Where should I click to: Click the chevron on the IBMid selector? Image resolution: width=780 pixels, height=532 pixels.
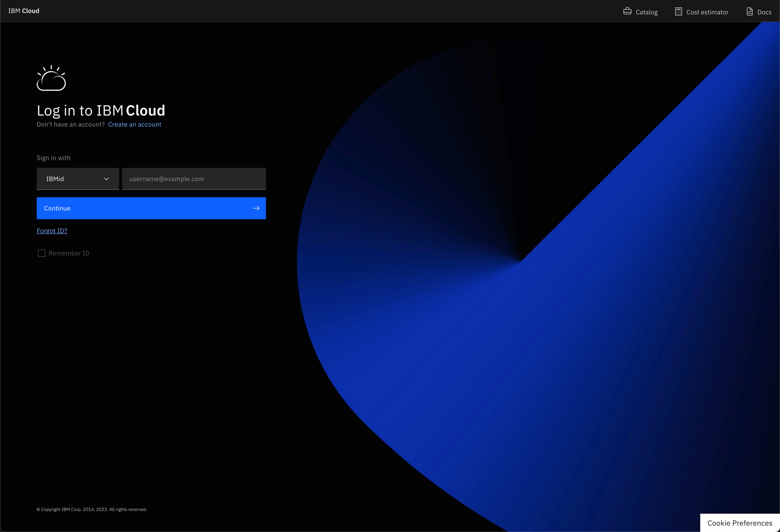(x=106, y=179)
